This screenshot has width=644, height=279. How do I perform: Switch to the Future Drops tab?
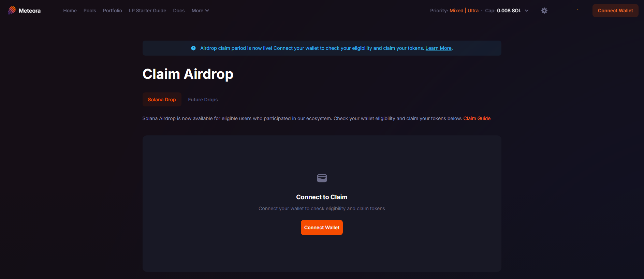point(203,100)
